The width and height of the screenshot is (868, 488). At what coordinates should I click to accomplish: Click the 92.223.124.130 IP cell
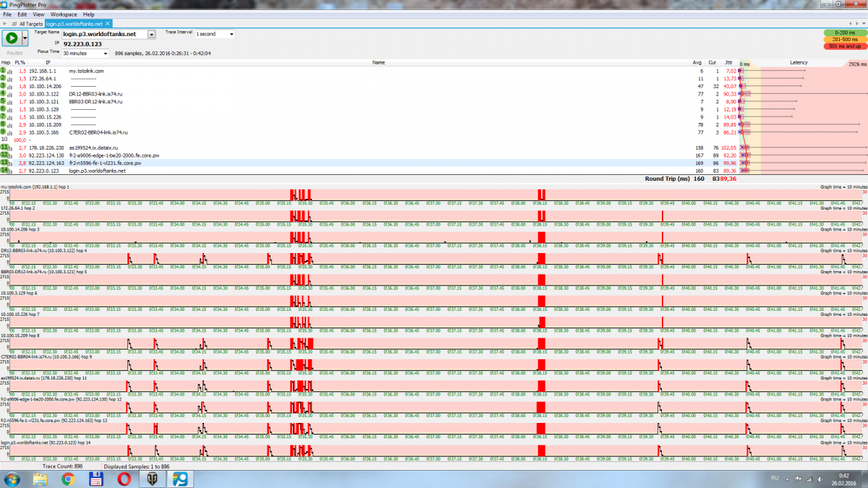click(x=46, y=155)
